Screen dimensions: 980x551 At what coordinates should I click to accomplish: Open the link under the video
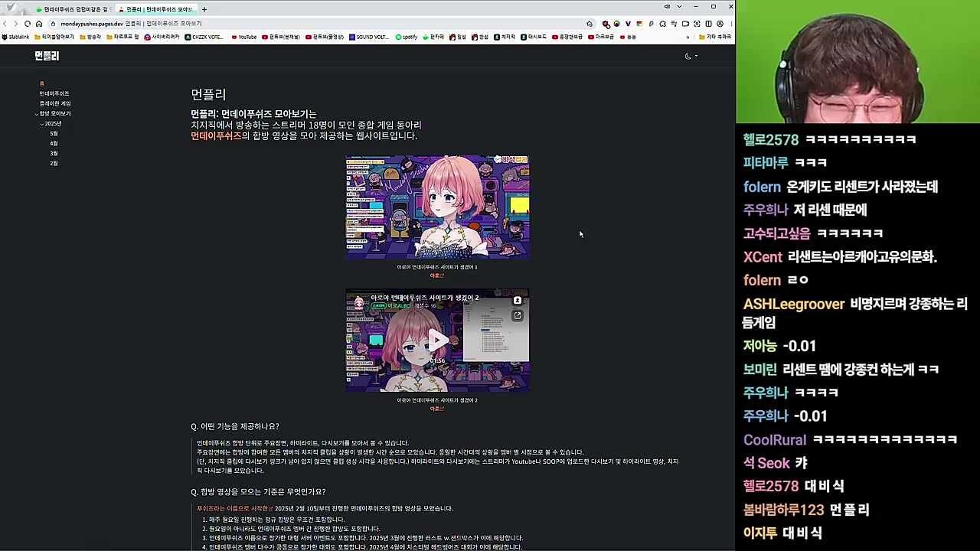point(436,409)
